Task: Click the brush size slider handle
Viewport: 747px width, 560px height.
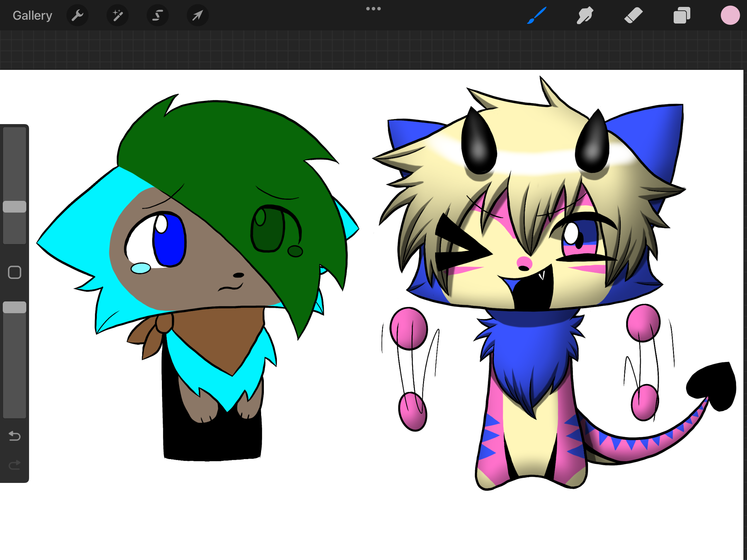Action: point(15,206)
